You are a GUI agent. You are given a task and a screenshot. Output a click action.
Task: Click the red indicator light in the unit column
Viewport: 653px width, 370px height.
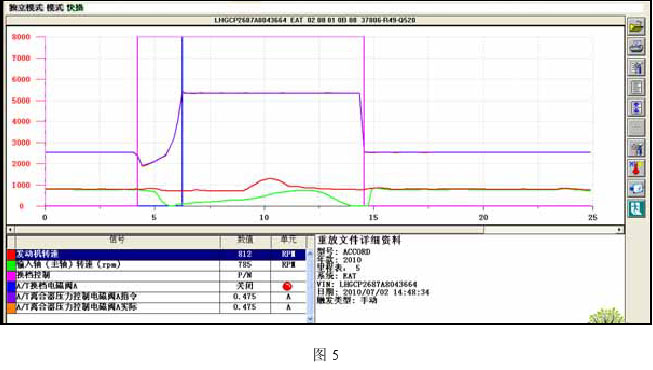tap(287, 286)
